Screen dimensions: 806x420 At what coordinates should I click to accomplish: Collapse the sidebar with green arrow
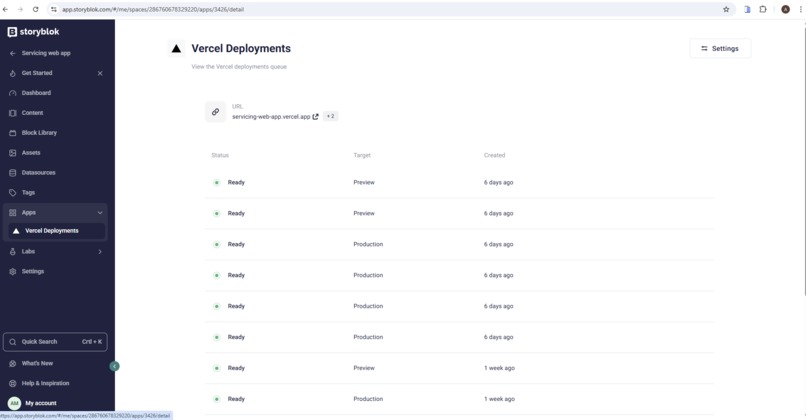(115, 366)
